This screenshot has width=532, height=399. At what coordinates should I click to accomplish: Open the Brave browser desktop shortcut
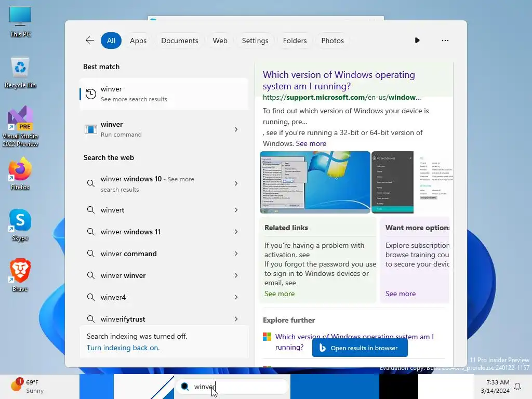[x=20, y=275]
